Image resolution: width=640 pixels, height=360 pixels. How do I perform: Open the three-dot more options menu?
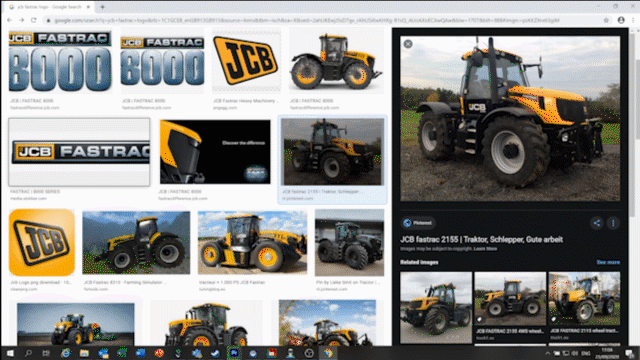613,223
